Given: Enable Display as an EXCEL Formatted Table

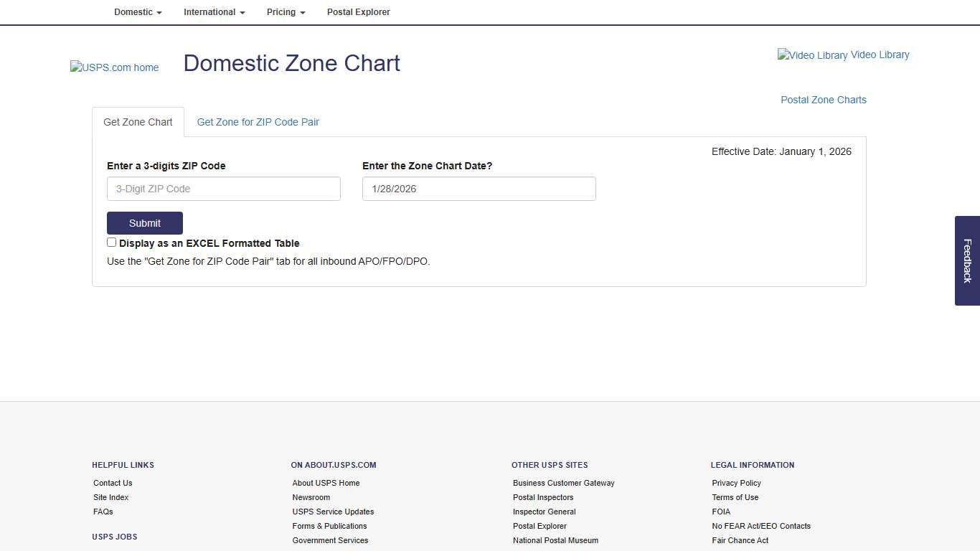Looking at the screenshot, I should (111, 242).
